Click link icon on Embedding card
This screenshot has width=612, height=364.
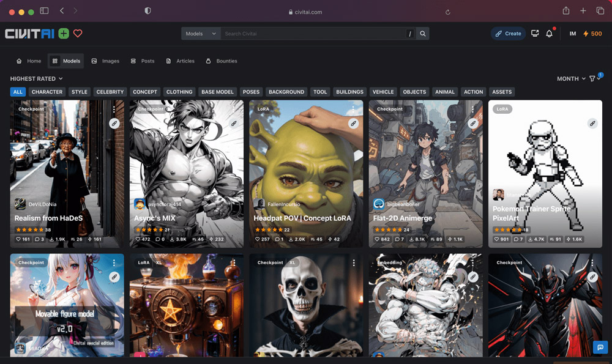click(472, 277)
